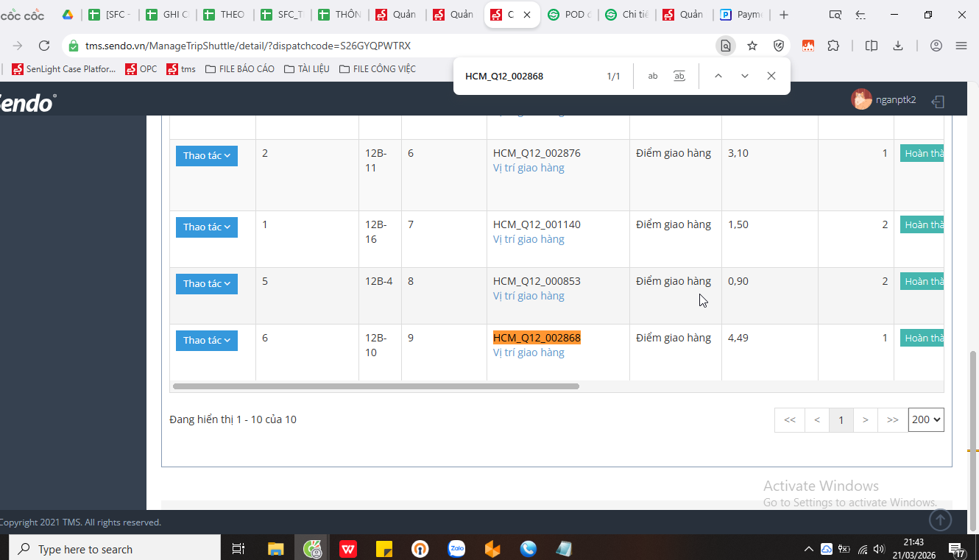Click the scroll-to-top arrow button

(x=940, y=520)
